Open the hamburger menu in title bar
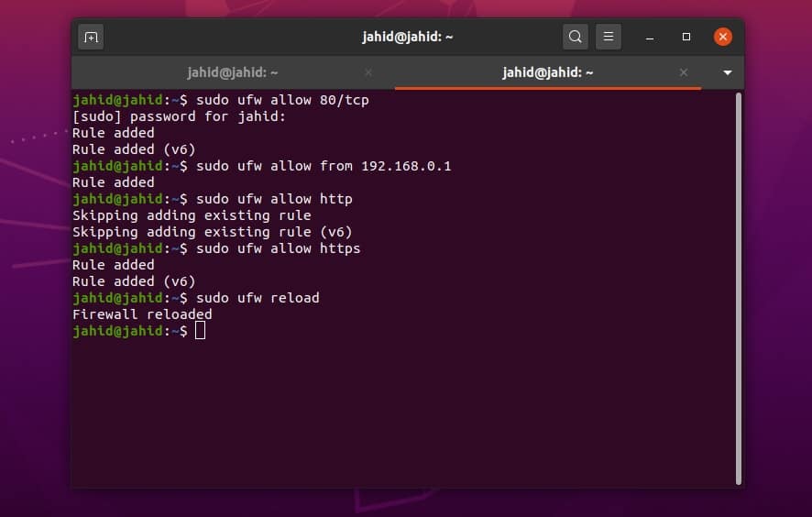812x517 pixels. 609,37
